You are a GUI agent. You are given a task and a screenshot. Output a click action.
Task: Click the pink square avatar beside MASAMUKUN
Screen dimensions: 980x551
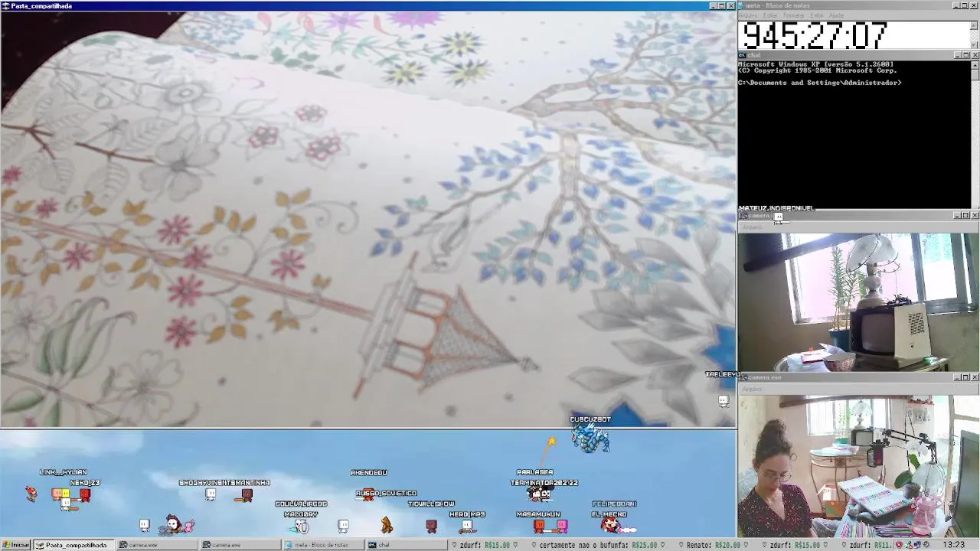pyautogui.click(x=562, y=526)
